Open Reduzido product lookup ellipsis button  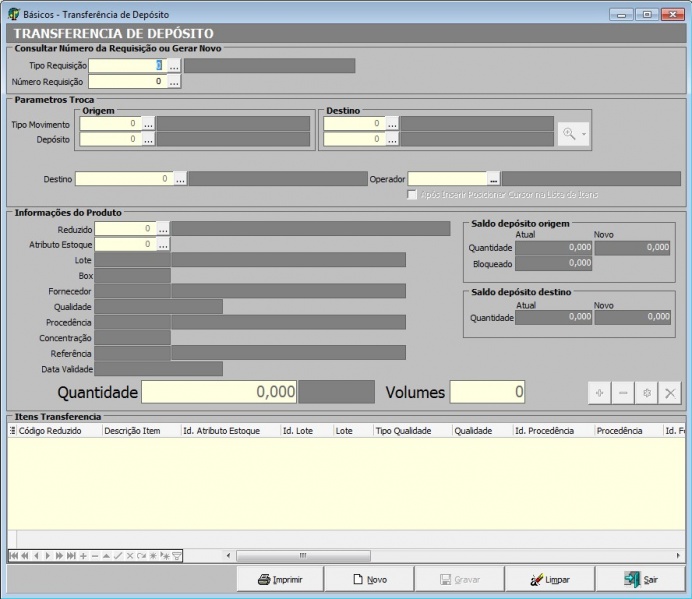click(x=163, y=229)
